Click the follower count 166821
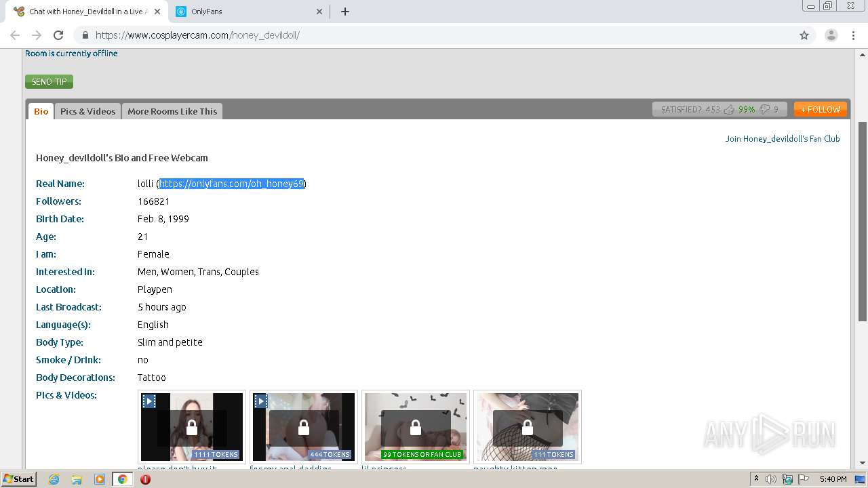868x488 pixels. 154,201
